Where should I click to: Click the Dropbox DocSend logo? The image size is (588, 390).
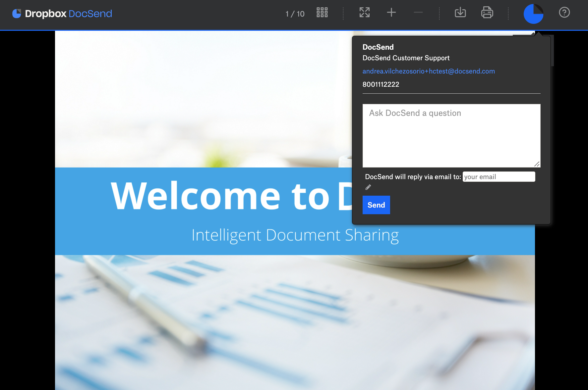coord(62,14)
